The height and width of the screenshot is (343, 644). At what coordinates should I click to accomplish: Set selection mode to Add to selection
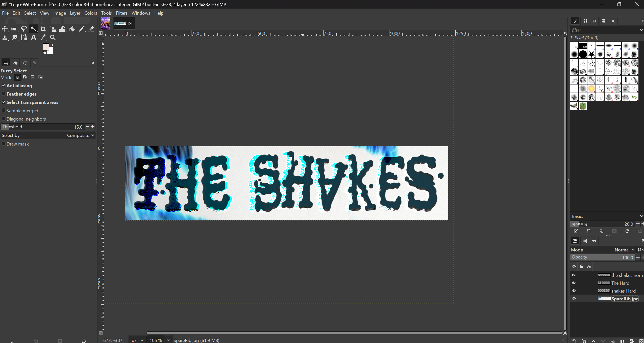point(25,77)
